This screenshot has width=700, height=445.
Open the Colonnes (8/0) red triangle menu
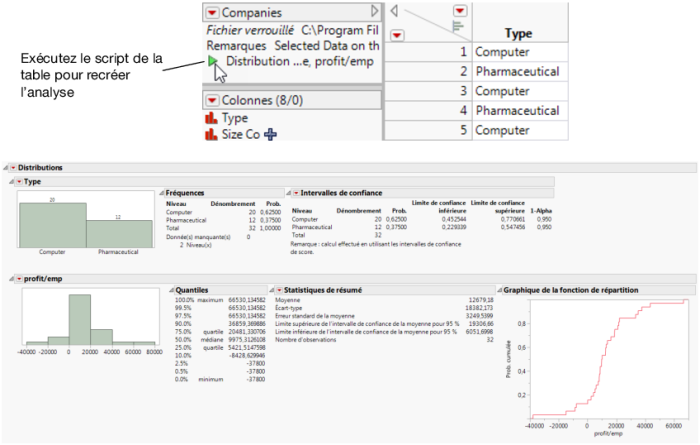[x=211, y=100]
